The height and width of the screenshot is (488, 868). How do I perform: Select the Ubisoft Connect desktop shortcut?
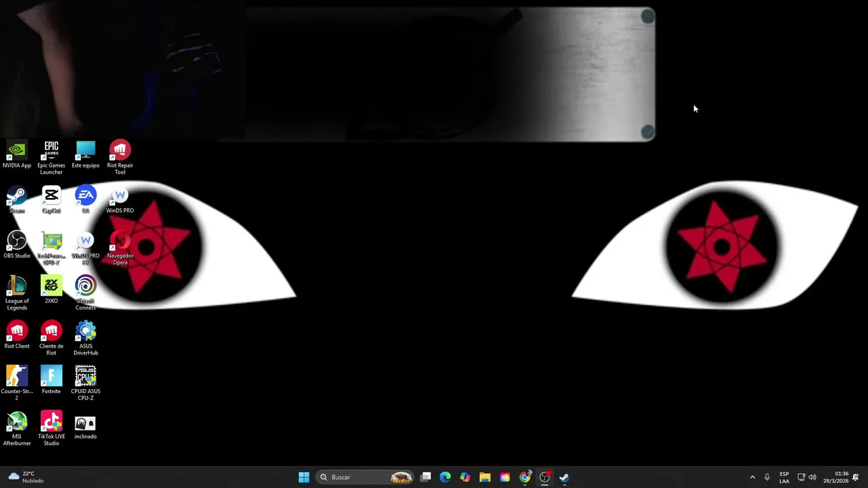click(85, 293)
